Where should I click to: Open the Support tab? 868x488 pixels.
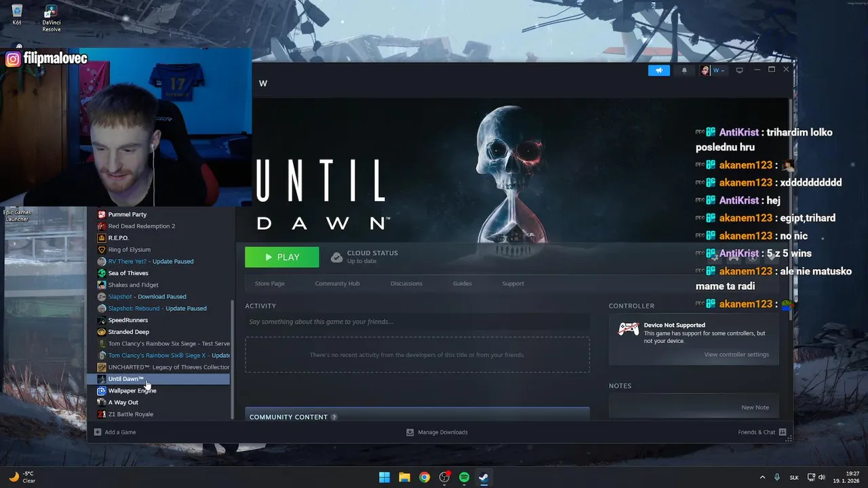[513, 283]
